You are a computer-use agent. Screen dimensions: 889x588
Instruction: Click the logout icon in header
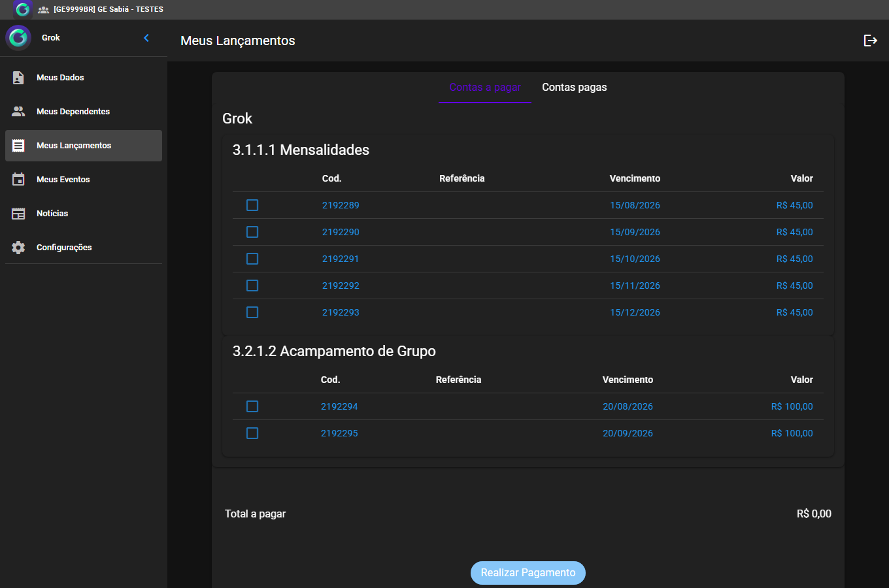click(871, 41)
